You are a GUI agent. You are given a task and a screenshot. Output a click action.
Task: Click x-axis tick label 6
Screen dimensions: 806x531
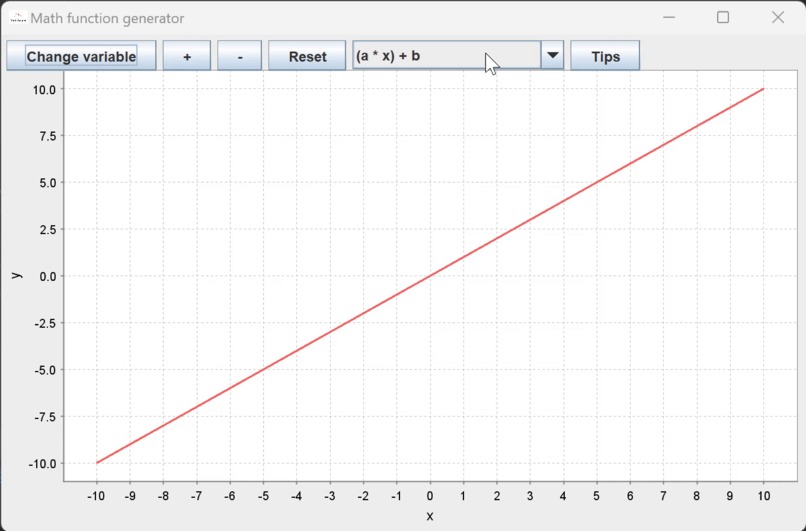click(x=630, y=496)
